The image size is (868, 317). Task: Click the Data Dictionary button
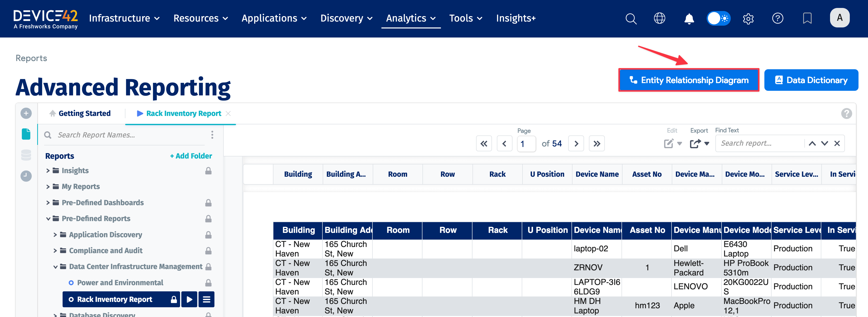811,80
